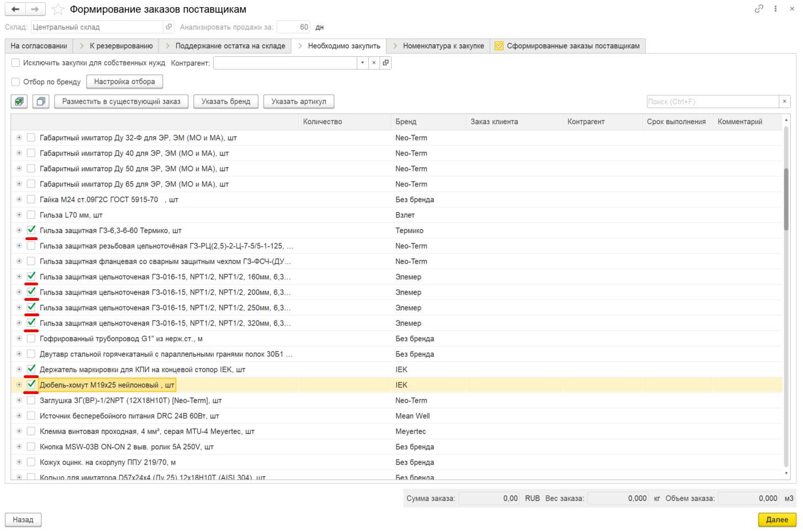The width and height of the screenshot is (803, 532).
Task: Expand the Заглушка ЗГ(ВР)-1/2NPT row
Action: (19, 400)
